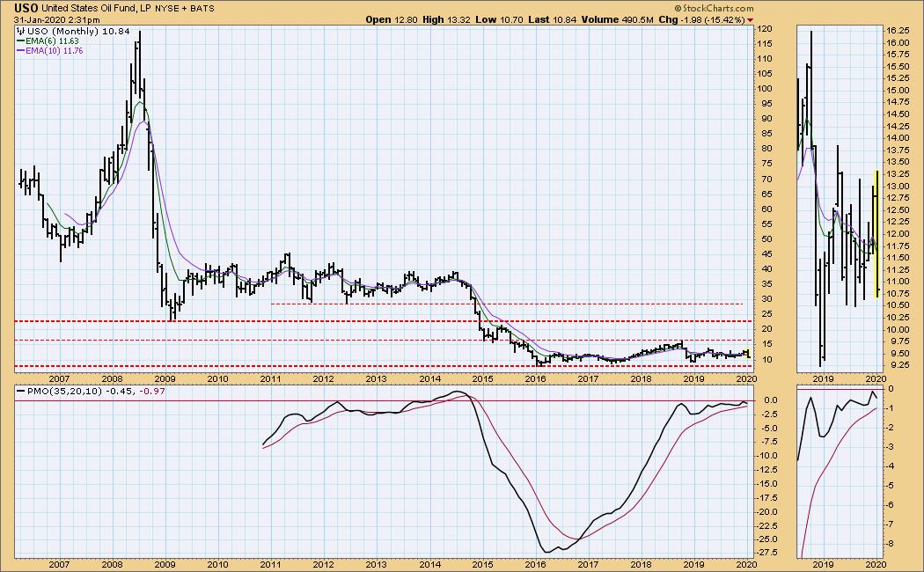Click the 'Open 12.80' value

tap(392, 19)
